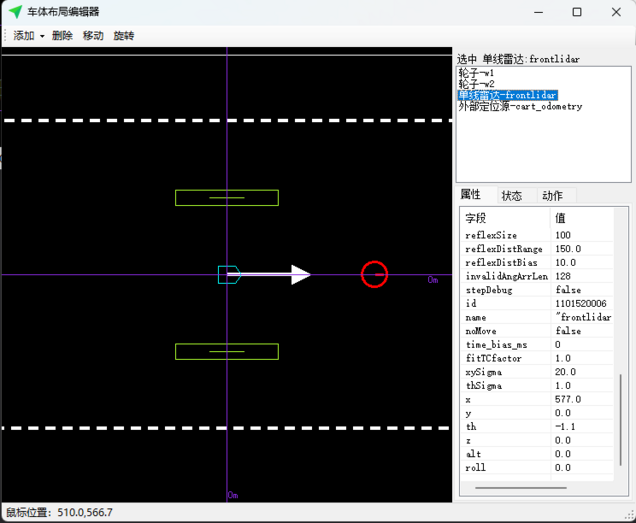Select 轮子-w2 in the component list

pos(477,84)
